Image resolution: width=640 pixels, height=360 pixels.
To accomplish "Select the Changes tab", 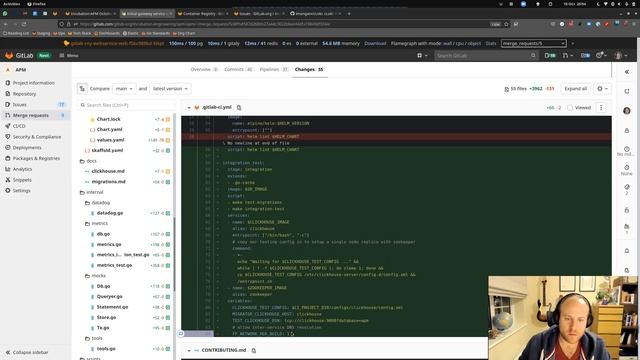I will pyautogui.click(x=309, y=69).
